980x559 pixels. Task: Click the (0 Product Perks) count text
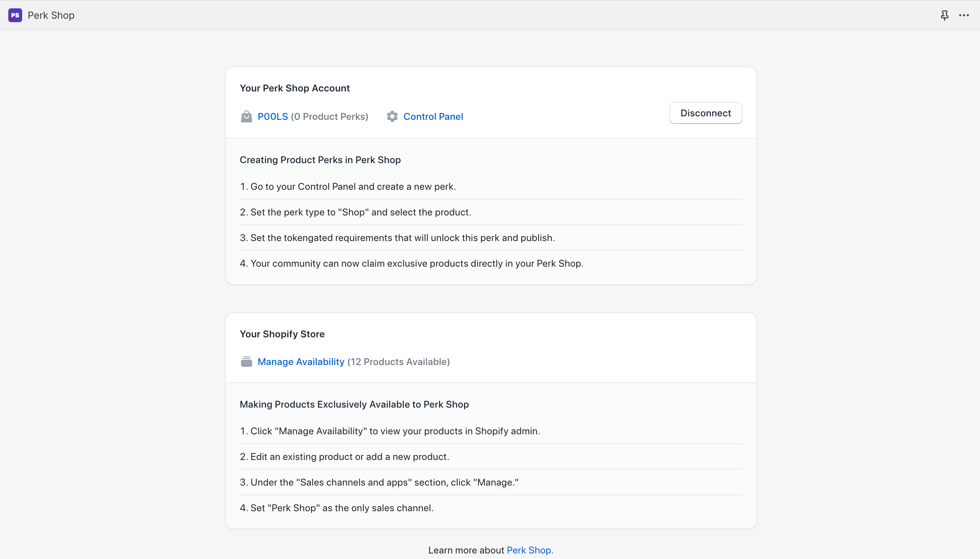(x=330, y=116)
